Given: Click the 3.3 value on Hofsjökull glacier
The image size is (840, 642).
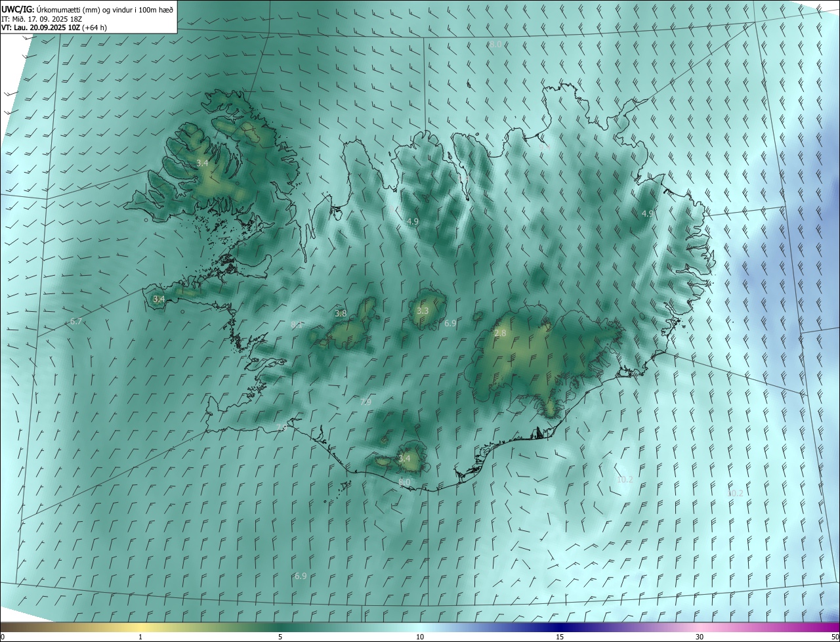Looking at the screenshot, I should [x=423, y=310].
